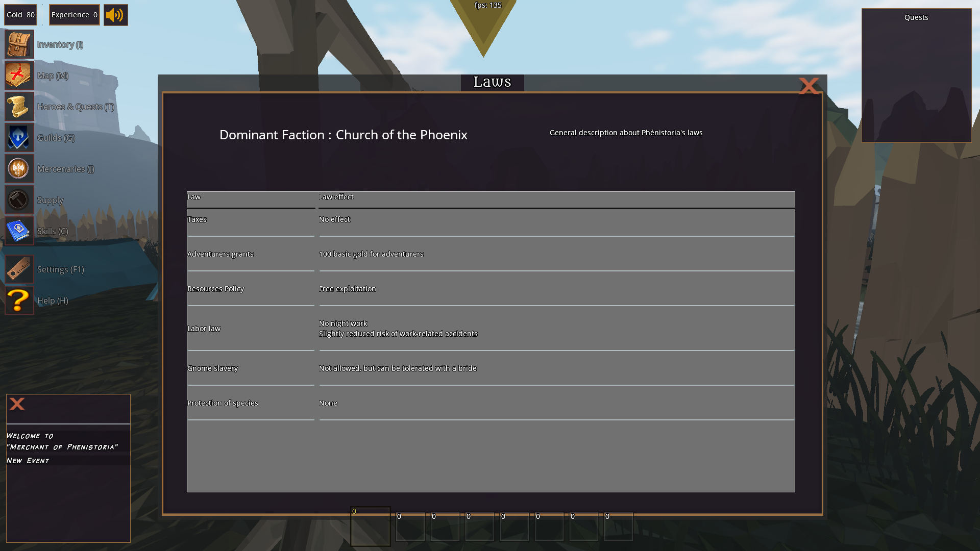
Task: Open the Skills blue book icon
Action: pos(19,231)
